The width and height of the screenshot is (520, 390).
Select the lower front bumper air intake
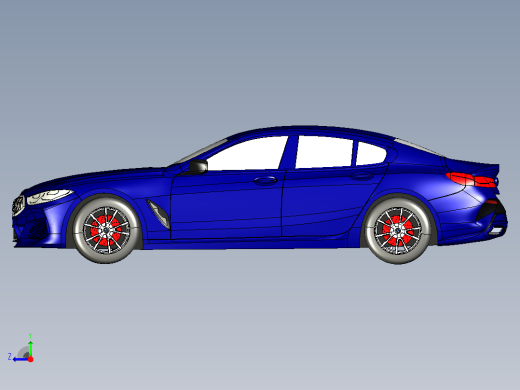click(38, 228)
